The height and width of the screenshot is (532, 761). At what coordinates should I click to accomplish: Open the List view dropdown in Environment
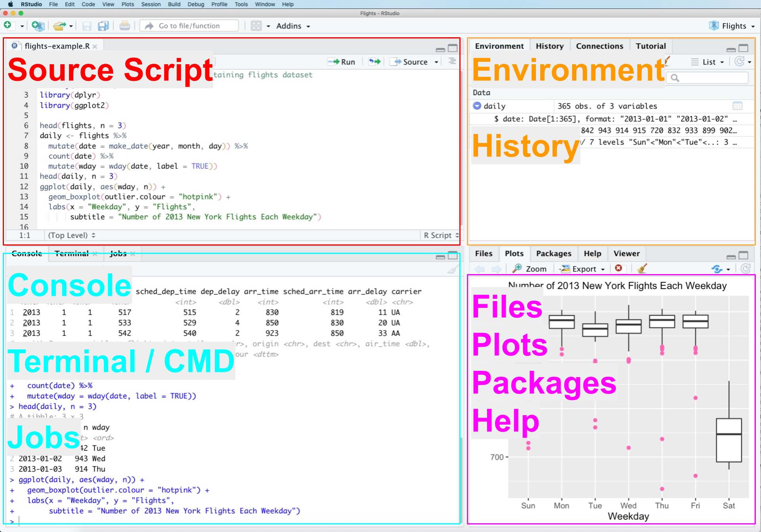(708, 62)
